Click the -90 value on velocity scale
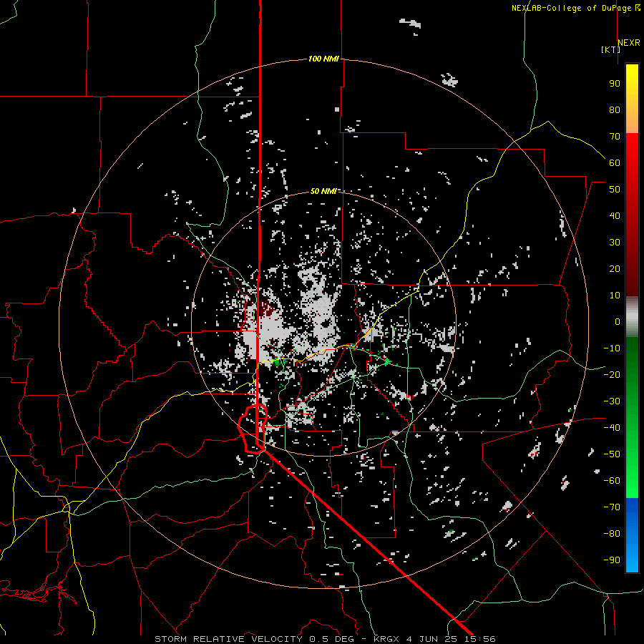This screenshot has width=644, height=644. (x=612, y=560)
